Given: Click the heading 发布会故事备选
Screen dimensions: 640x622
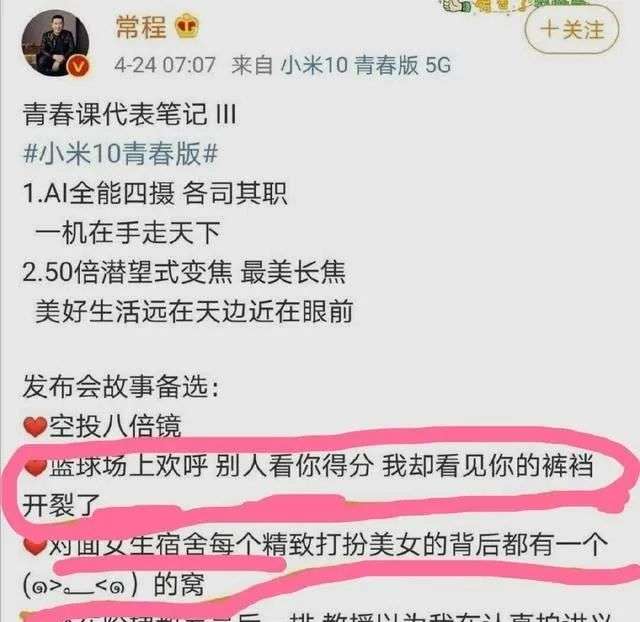Looking at the screenshot, I should (121, 386).
